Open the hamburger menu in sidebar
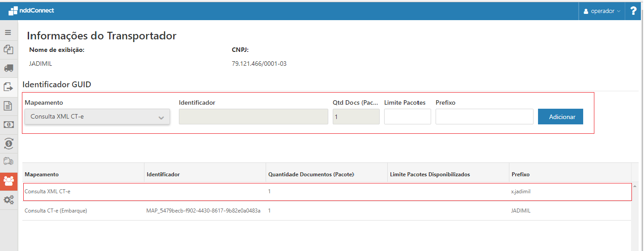This screenshot has height=251, width=644. [x=8, y=32]
